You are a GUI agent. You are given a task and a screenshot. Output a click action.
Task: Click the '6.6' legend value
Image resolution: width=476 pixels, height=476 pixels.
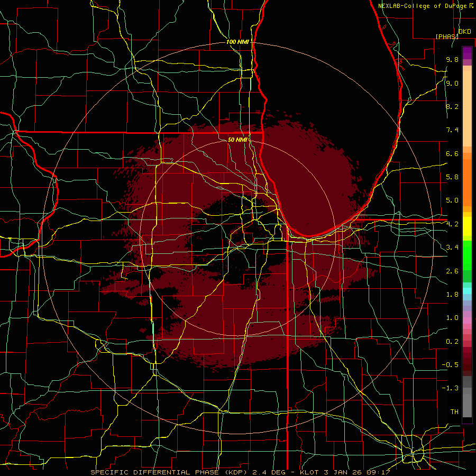(452, 153)
